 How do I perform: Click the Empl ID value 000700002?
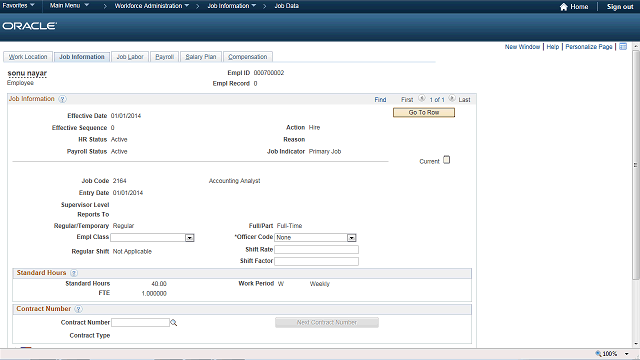click(x=269, y=73)
